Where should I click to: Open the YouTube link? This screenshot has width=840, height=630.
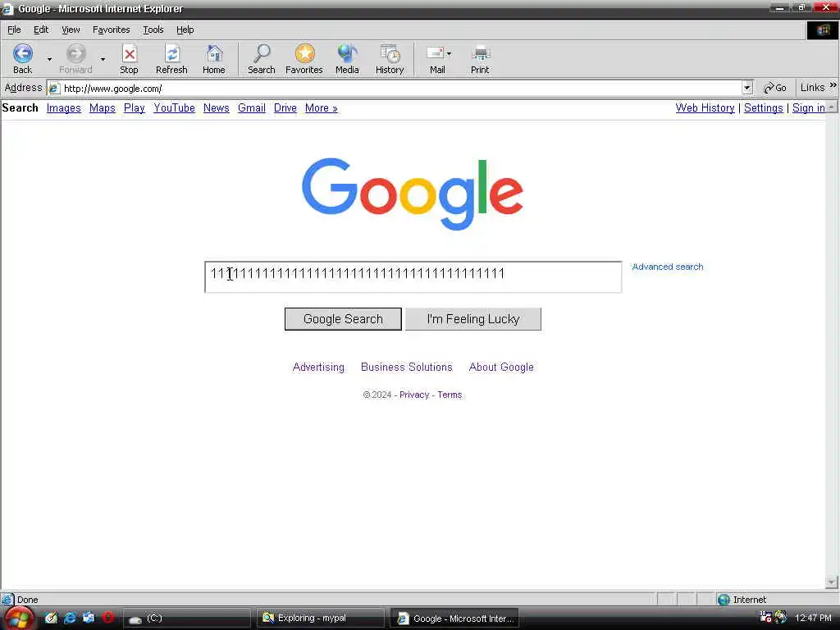(x=174, y=108)
